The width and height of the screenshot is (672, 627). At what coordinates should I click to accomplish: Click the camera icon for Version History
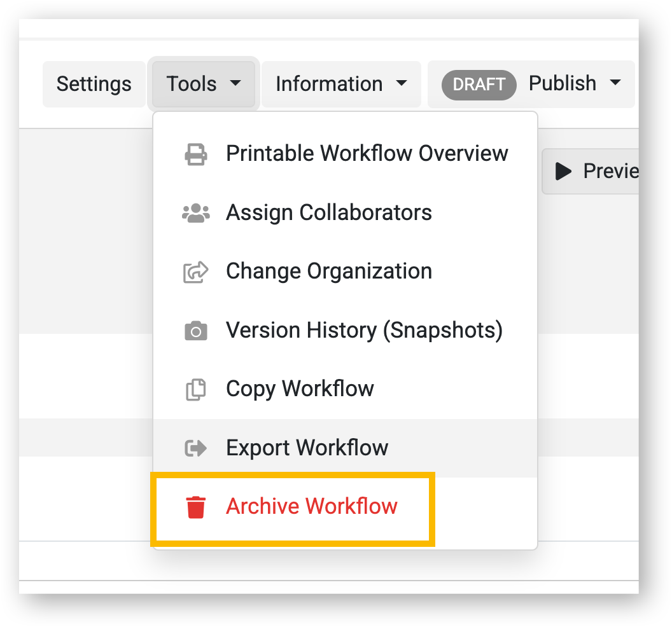point(195,331)
